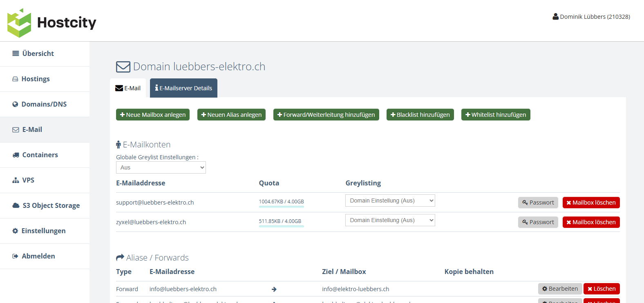Open Greylisting dropdown for zyxel@luebbers-elektro.ch
The height and width of the screenshot is (303, 644).
pos(390,220)
